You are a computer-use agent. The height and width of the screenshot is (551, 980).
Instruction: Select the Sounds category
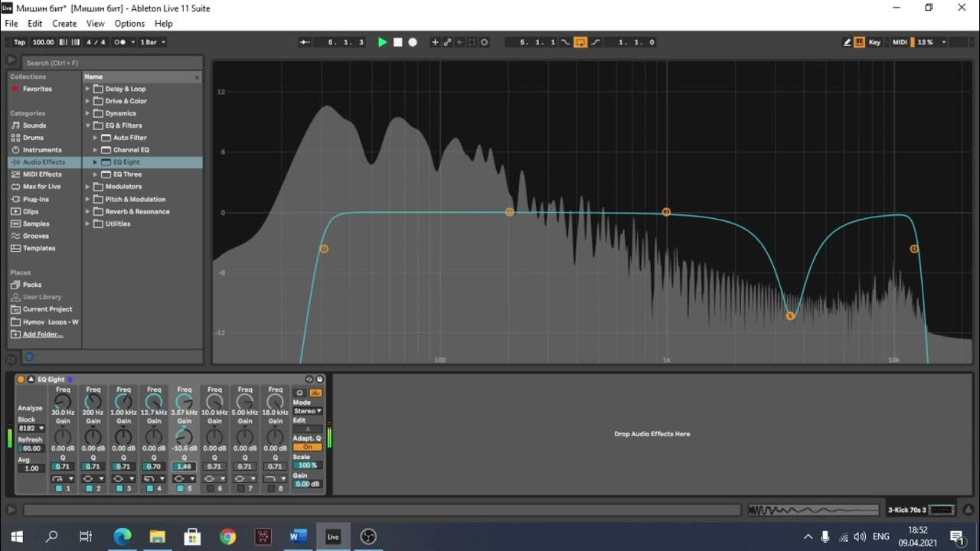[x=34, y=126]
